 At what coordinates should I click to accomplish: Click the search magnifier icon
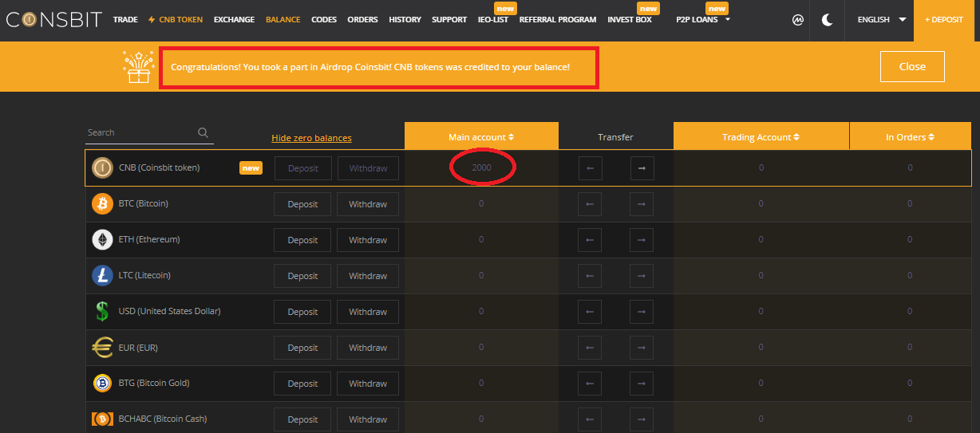(x=204, y=132)
